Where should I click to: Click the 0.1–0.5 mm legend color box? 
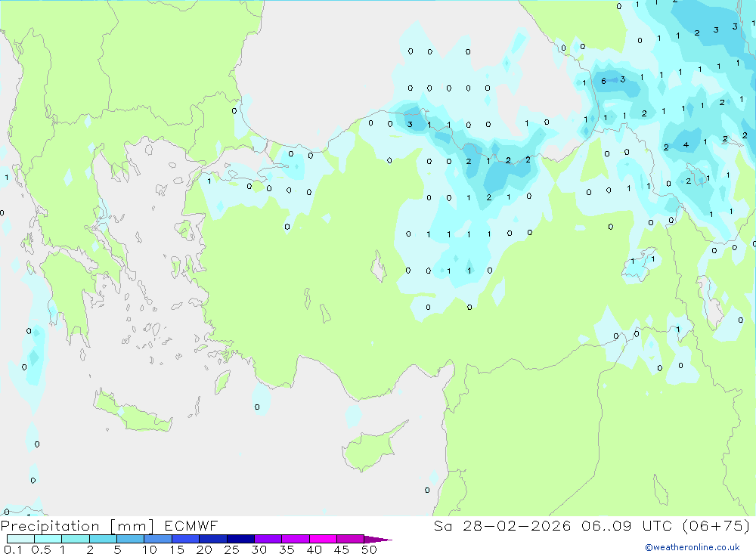[x=20, y=539]
